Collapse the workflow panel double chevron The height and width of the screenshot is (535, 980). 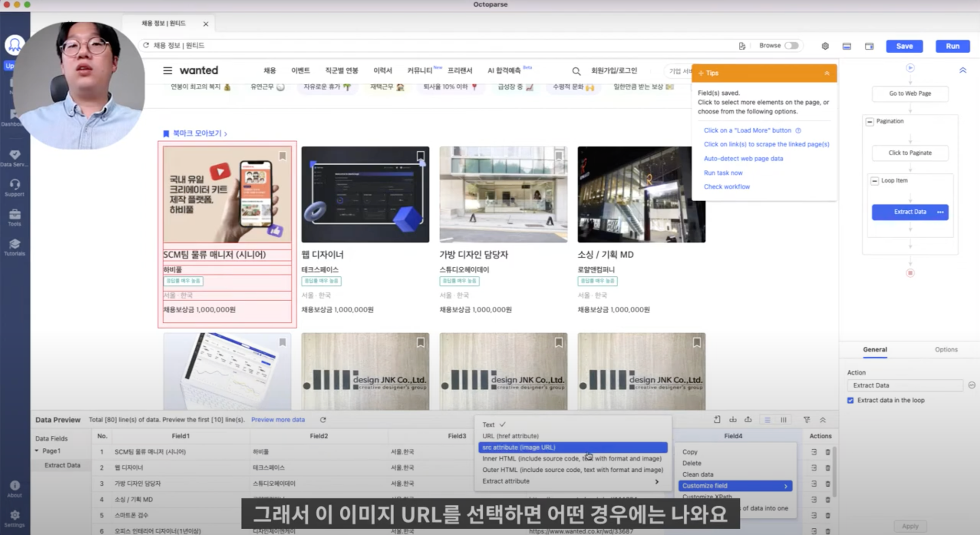click(963, 70)
